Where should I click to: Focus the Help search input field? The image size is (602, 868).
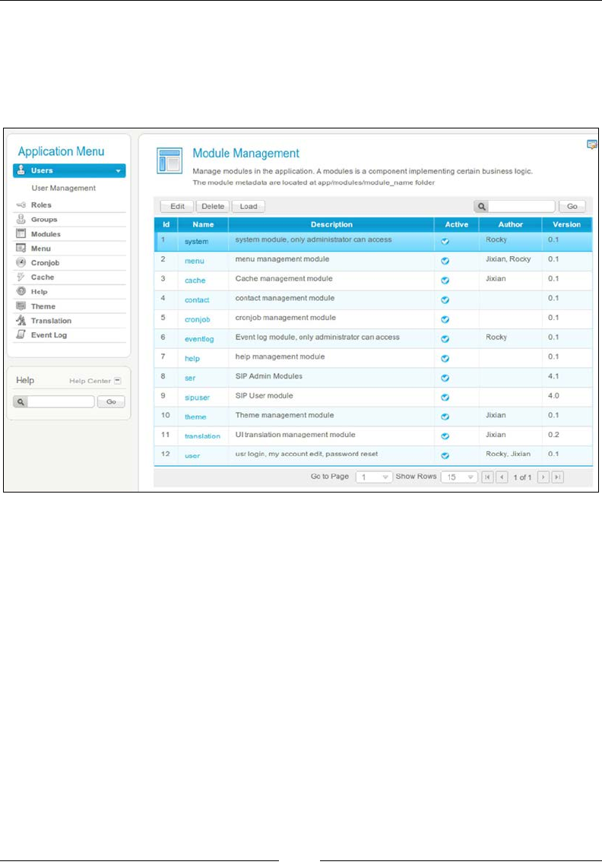point(61,402)
